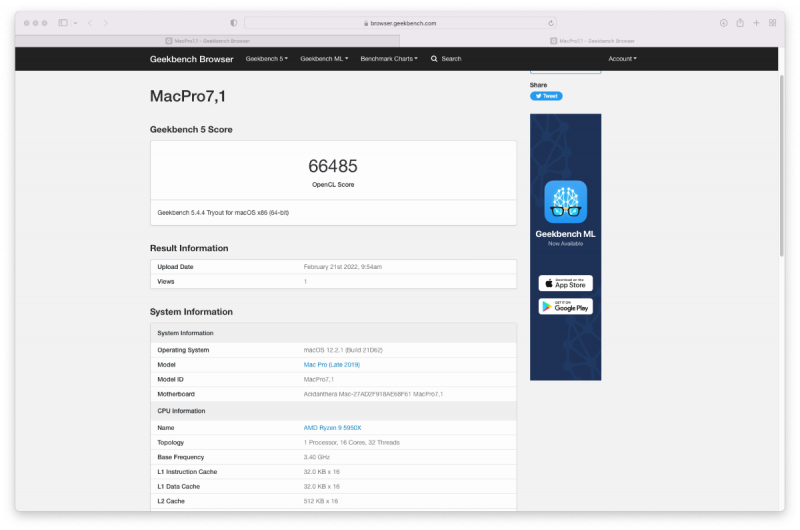
Task: Click the browser.geekbench.com address bar
Action: tap(400, 23)
